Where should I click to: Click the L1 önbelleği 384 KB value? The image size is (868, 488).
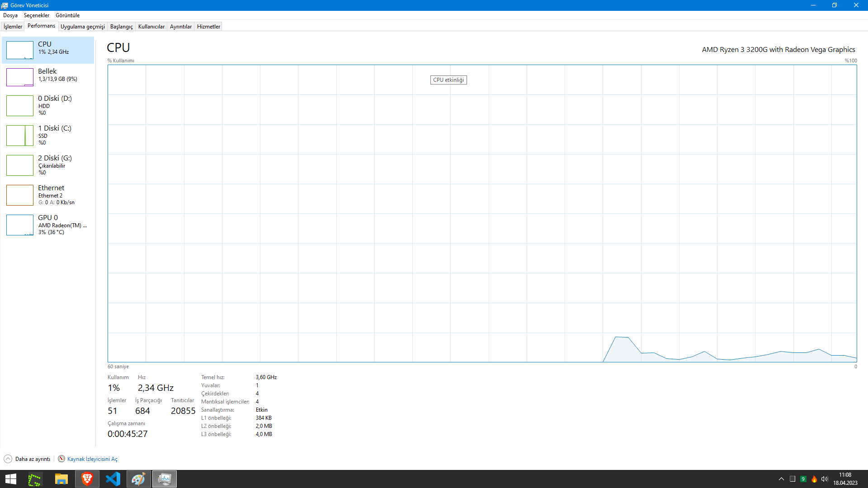tap(264, 418)
